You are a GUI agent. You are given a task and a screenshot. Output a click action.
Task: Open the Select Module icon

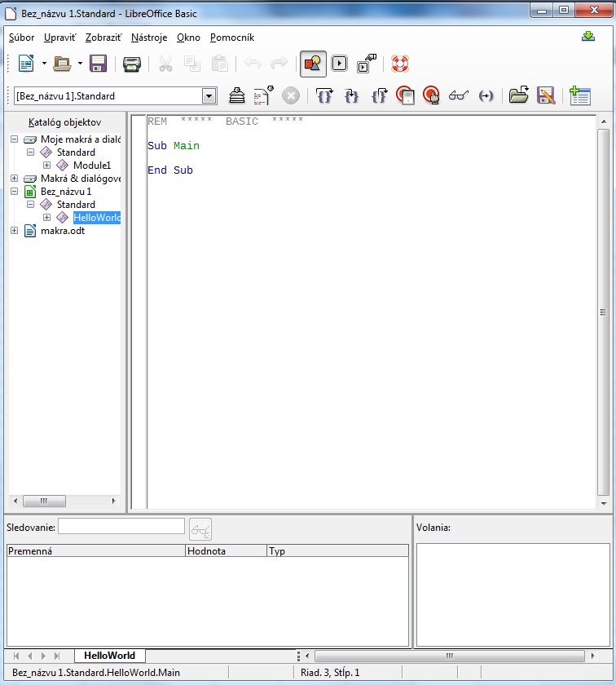367,64
